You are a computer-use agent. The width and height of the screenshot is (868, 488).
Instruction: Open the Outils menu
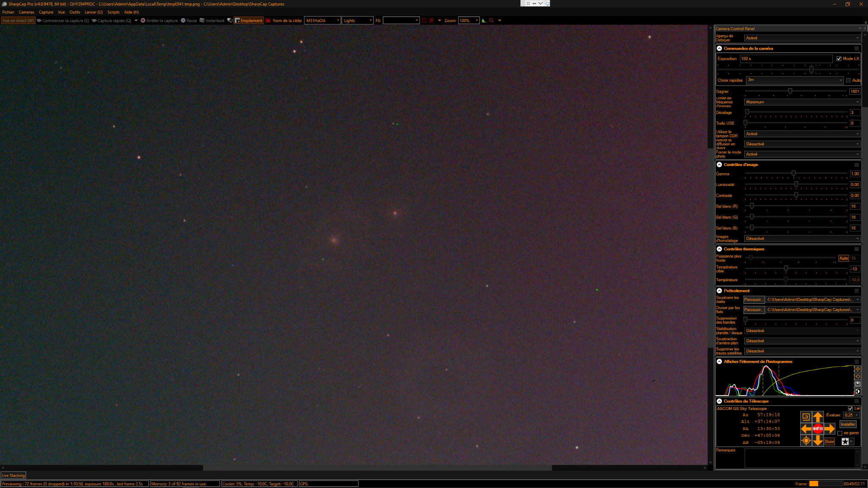(75, 12)
